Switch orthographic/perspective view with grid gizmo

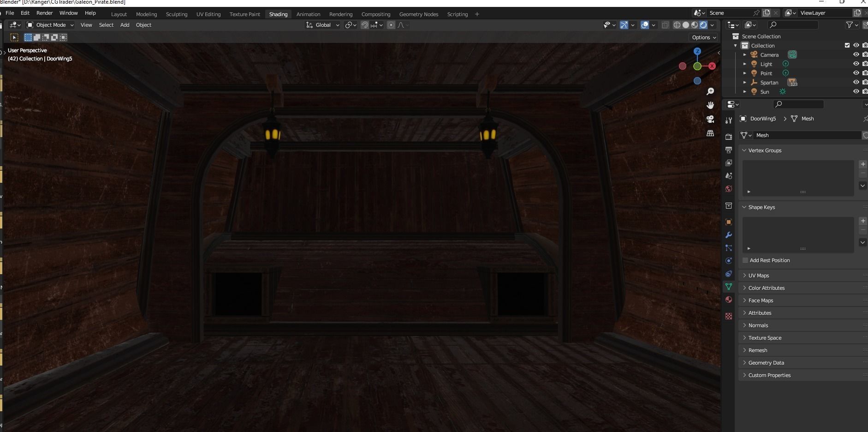(x=710, y=133)
